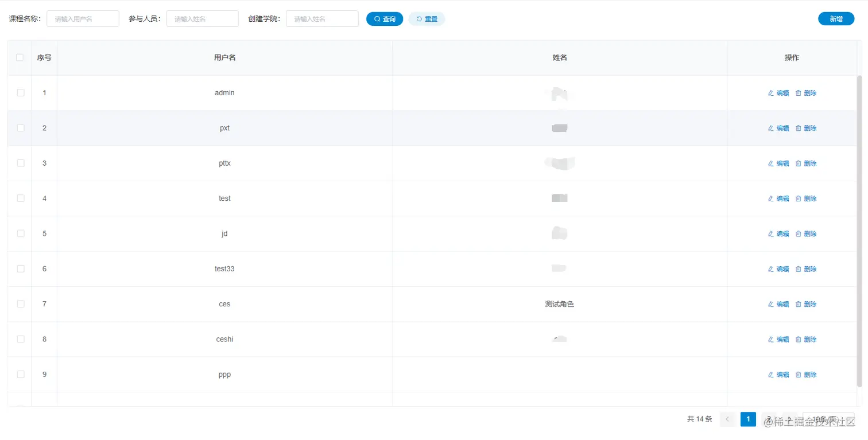This screenshot has width=868, height=440.
Task: Delete the ppp user
Action: [806, 375]
